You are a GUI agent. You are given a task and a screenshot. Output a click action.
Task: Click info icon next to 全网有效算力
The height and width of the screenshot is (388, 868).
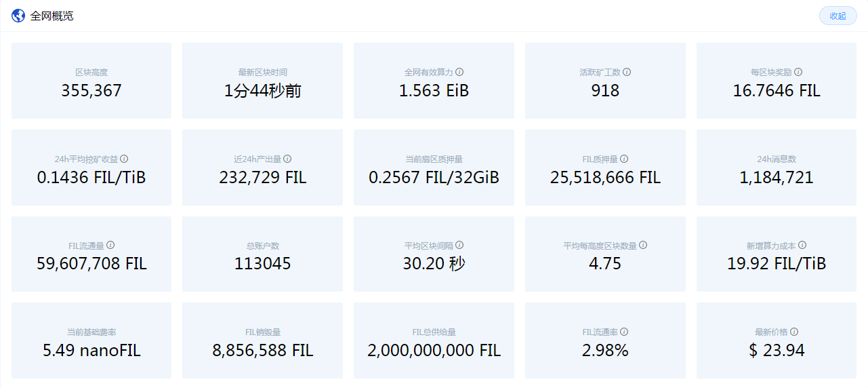point(459,72)
